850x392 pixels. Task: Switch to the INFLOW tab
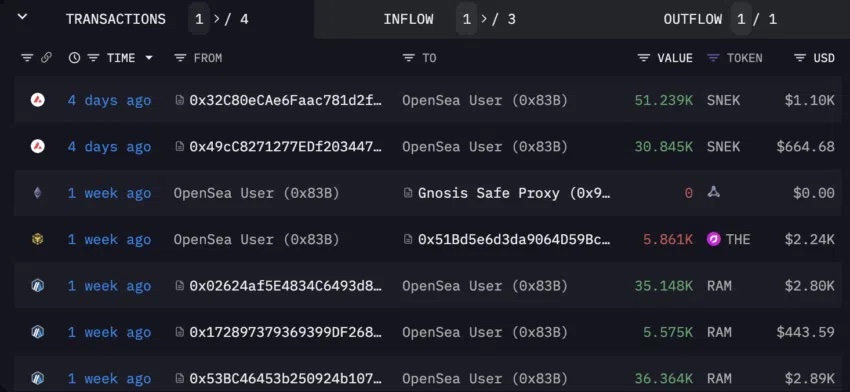pos(408,20)
